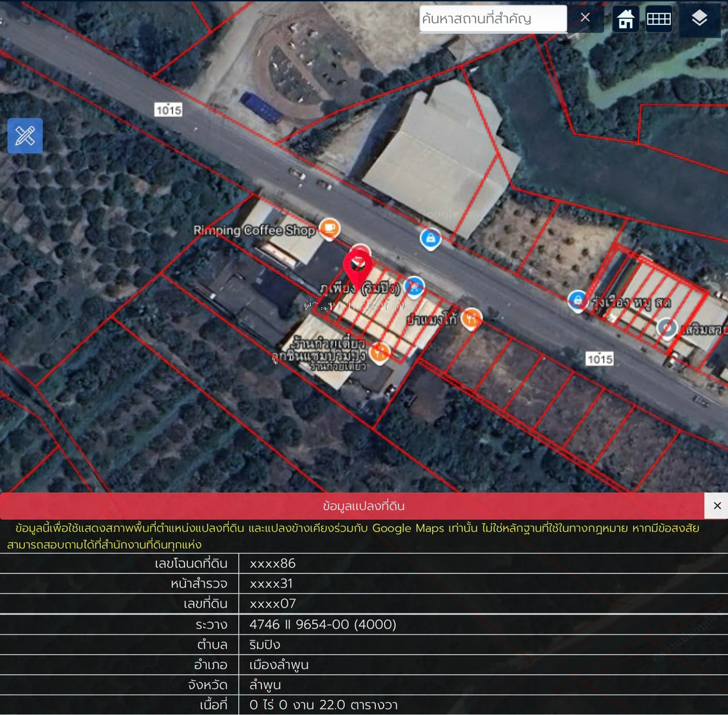Click the เลขโฉนดที่ดิน value xxxx86

[x=272, y=563]
